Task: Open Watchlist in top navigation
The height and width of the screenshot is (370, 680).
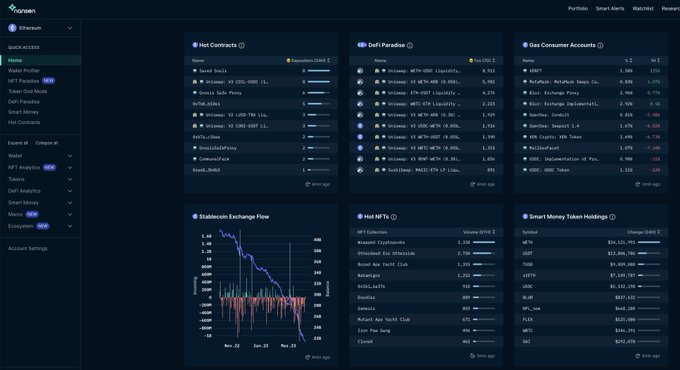Action: [643, 9]
